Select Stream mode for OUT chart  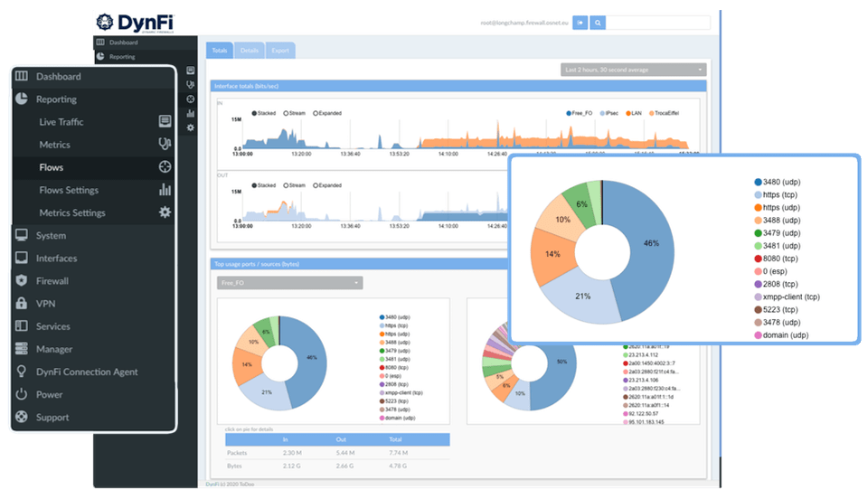click(x=295, y=185)
